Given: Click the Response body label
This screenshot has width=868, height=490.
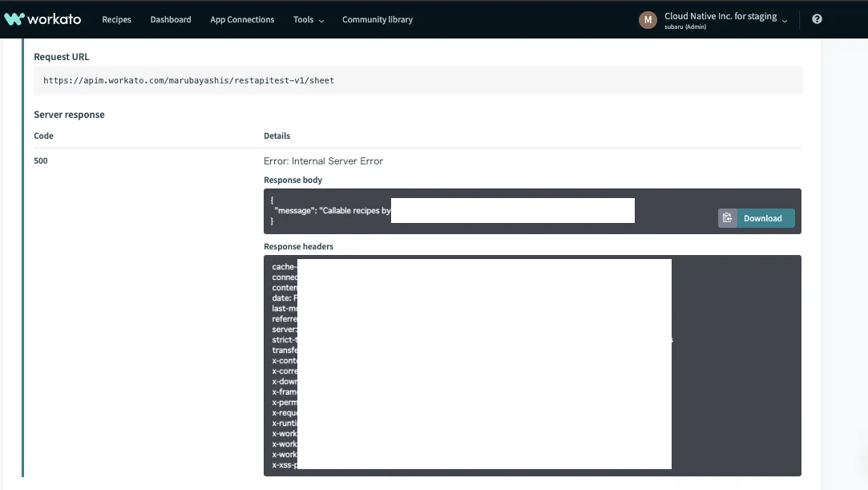Looking at the screenshot, I should point(293,180).
